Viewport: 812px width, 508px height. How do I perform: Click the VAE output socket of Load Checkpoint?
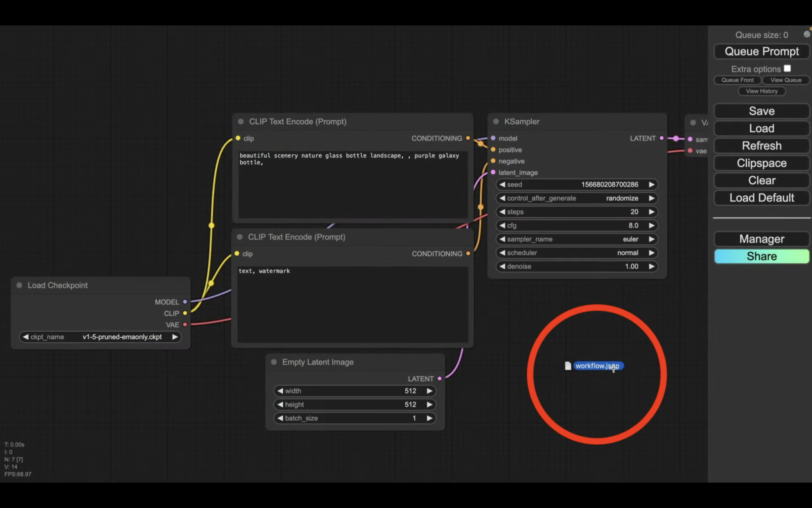click(185, 325)
